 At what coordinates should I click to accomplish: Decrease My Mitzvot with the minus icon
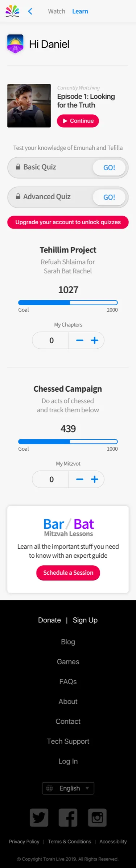80,479
